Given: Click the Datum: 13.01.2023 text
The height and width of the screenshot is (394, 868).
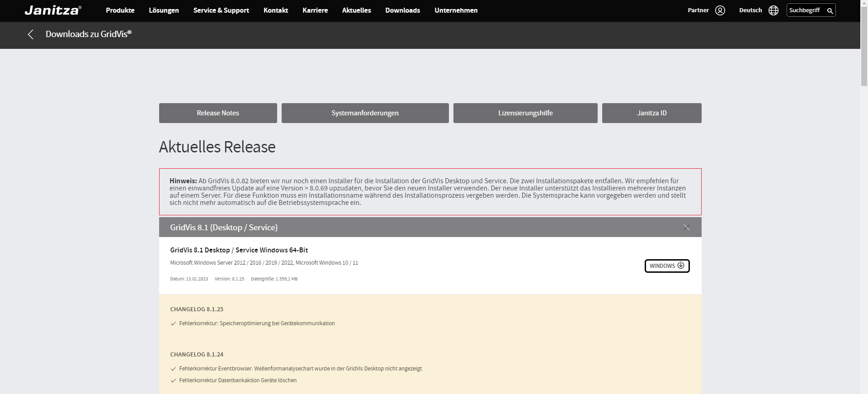Looking at the screenshot, I should pyautogui.click(x=189, y=279).
